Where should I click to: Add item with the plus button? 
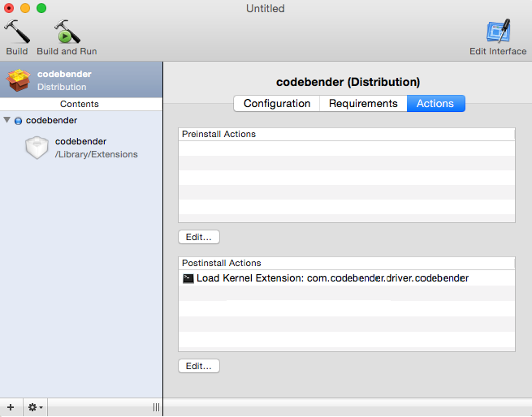pyautogui.click(x=11, y=407)
